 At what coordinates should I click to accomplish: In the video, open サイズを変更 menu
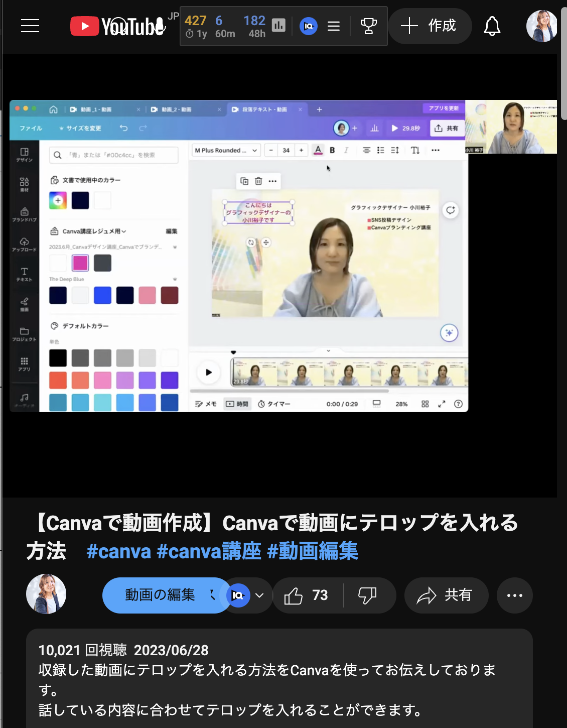[80, 128]
